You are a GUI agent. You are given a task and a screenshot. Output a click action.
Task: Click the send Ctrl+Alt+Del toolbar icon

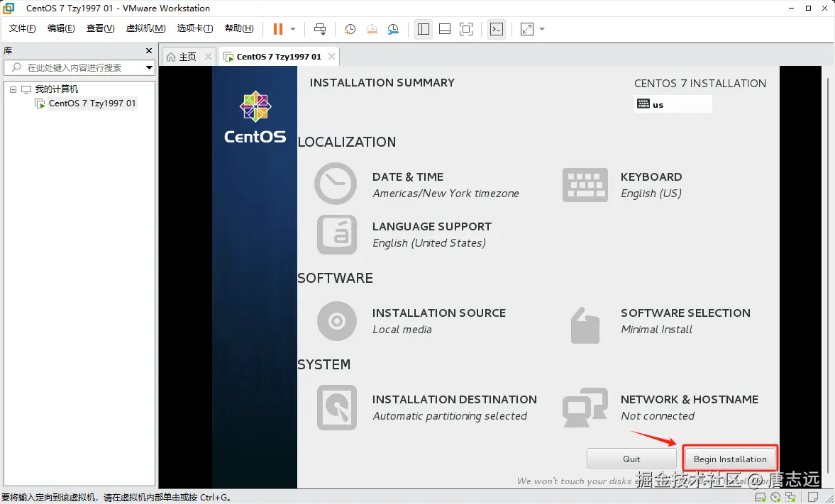point(320,29)
